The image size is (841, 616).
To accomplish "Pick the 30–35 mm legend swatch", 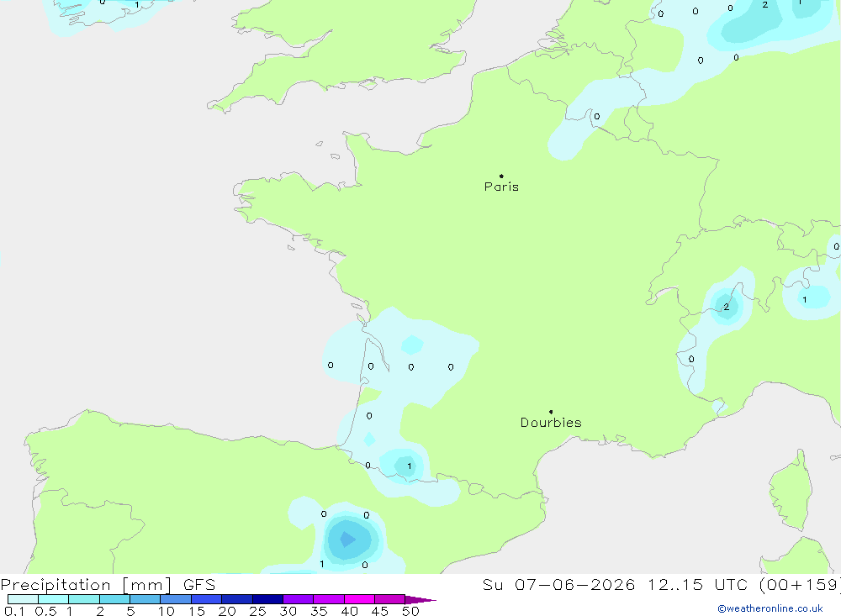I will pos(299,599).
